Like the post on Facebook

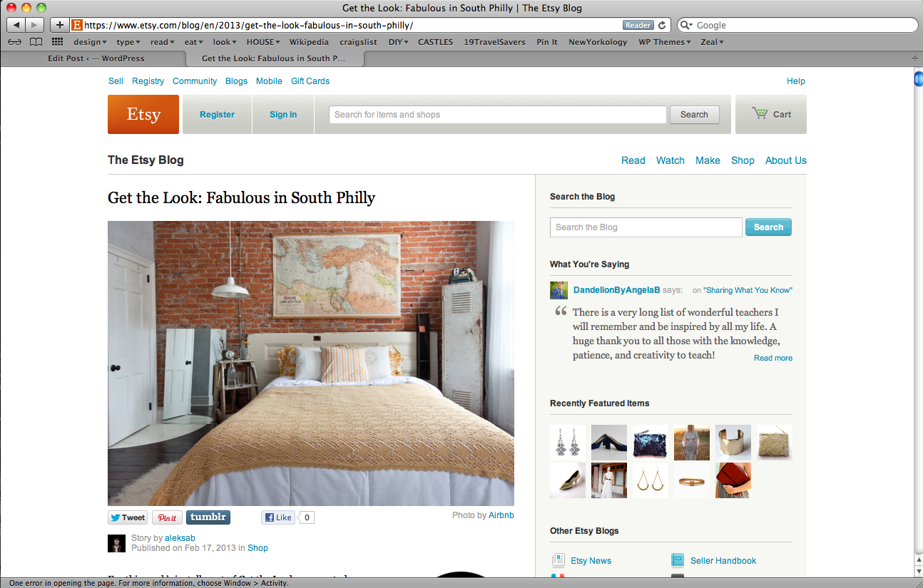pyautogui.click(x=278, y=517)
